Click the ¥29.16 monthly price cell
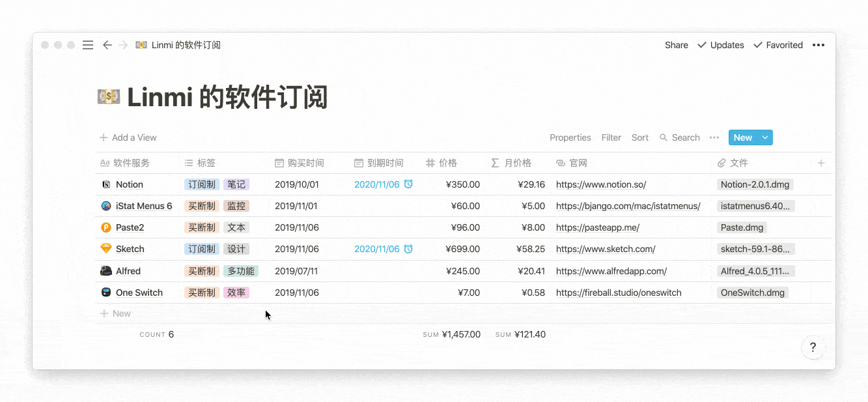868x402 pixels. pos(531,184)
